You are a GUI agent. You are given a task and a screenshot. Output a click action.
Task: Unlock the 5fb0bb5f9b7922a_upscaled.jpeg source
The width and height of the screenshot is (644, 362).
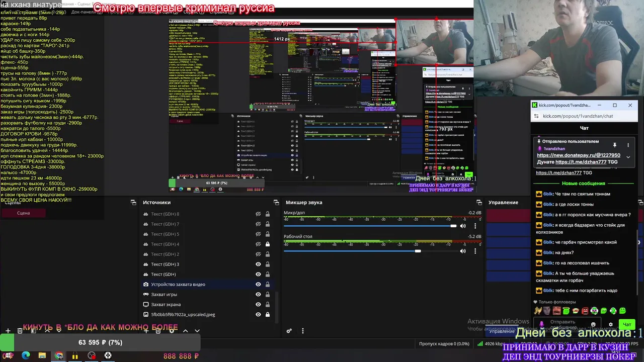coord(268,315)
